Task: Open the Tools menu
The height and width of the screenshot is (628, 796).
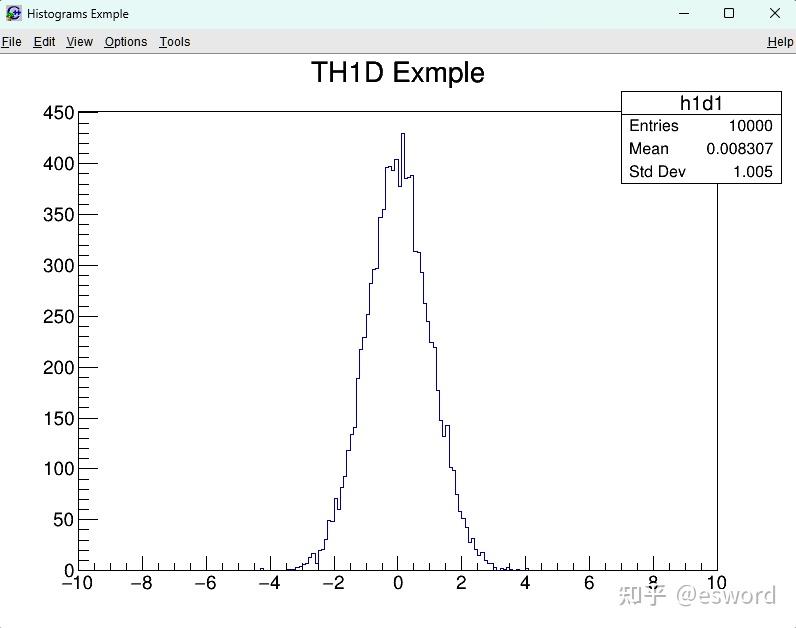Action: (x=175, y=42)
